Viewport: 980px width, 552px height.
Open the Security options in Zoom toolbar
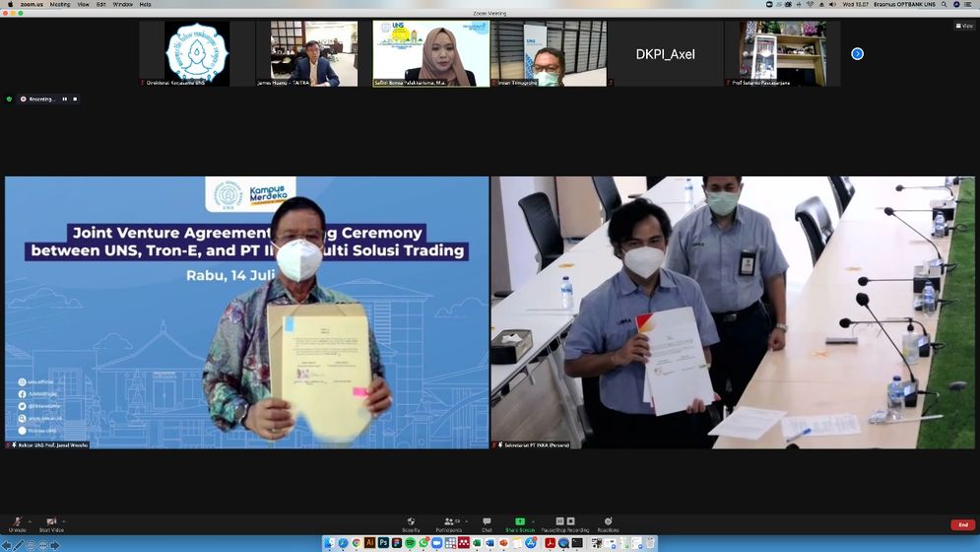tap(411, 523)
